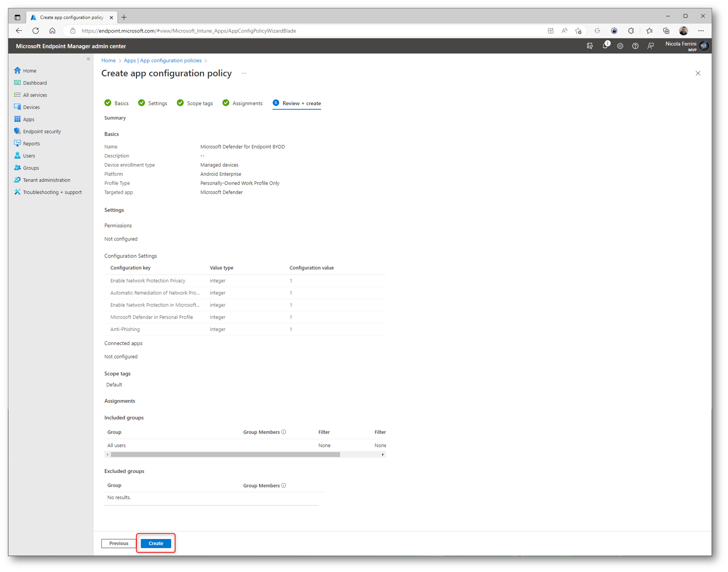The height and width of the screenshot is (572, 728).
Task: Click the All users group row
Action: tap(245, 445)
